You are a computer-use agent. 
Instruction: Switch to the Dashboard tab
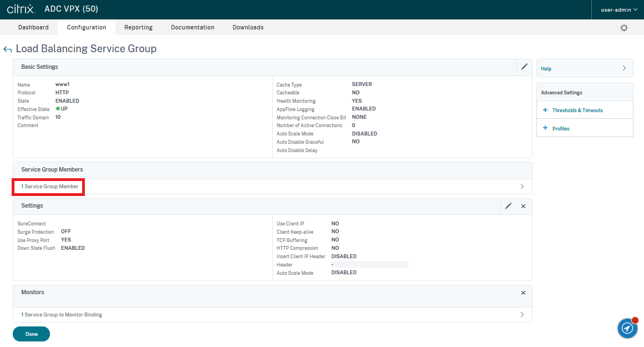pos(33,27)
